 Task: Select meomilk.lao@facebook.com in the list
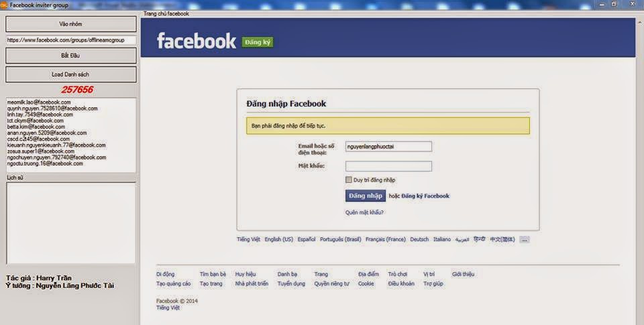pyautogui.click(x=39, y=102)
